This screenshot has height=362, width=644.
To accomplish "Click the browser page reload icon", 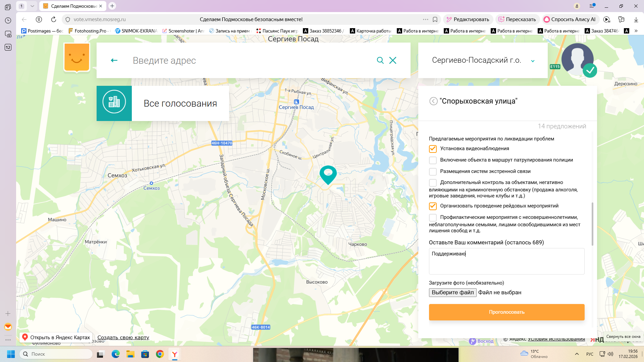I will 54,19.
